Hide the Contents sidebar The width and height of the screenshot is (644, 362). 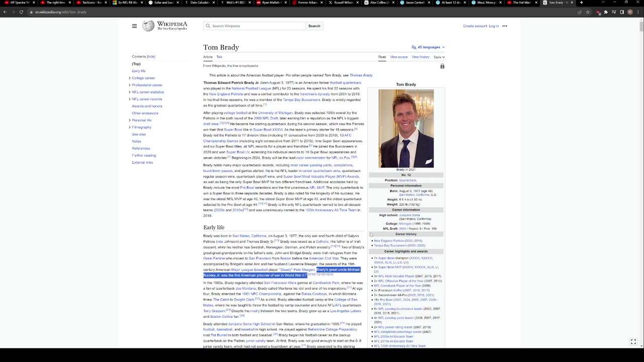tap(151, 57)
